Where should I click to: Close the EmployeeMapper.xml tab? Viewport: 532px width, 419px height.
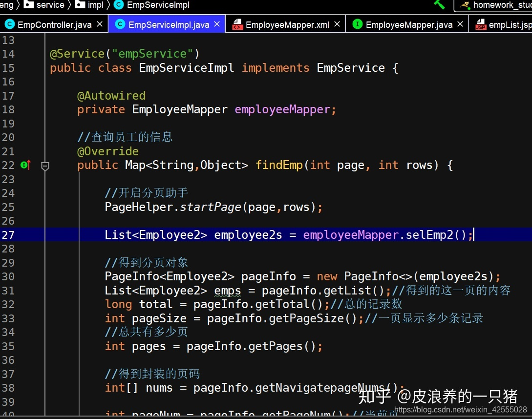(x=337, y=24)
